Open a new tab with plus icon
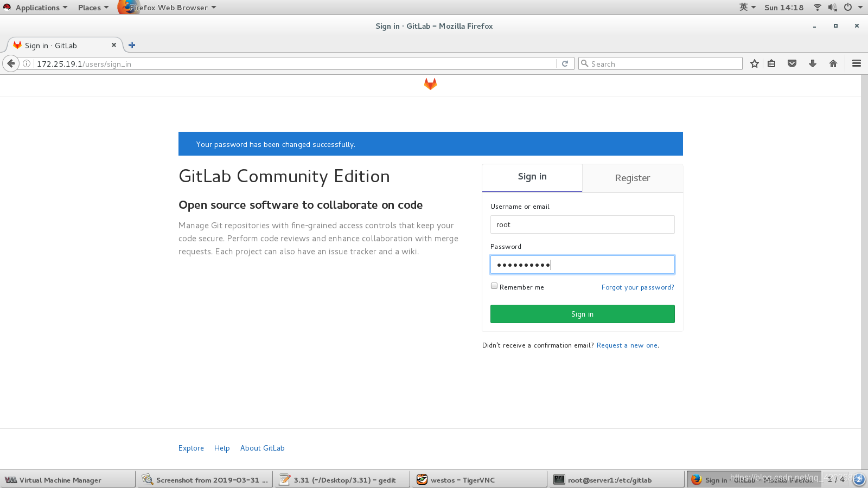The height and width of the screenshot is (488, 868). (132, 45)
